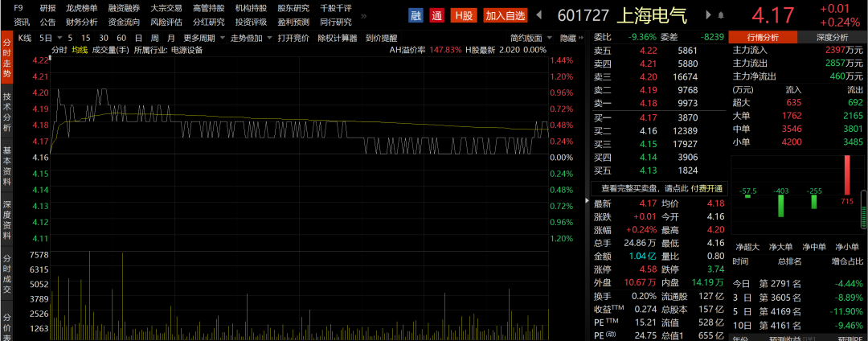Switch to 深度分析 tab
The height and width of the screenshot is (341, 868).
click(x=832, y=37)
